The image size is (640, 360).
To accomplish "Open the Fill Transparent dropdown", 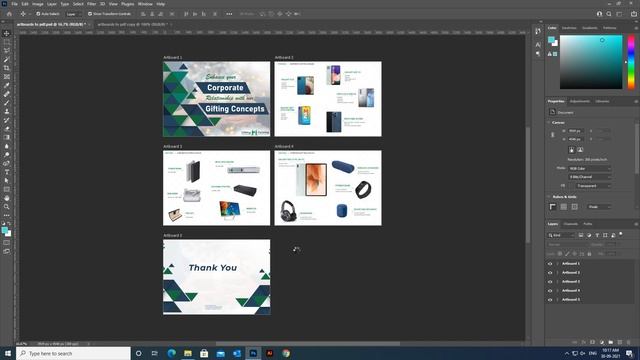I will (x=593, y=186).
